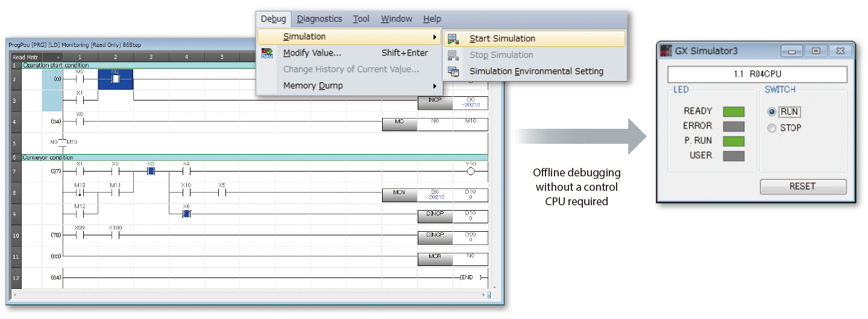
Task: Click the Modify Value icon in Debug menu
Action: click(x=267, y=54)
